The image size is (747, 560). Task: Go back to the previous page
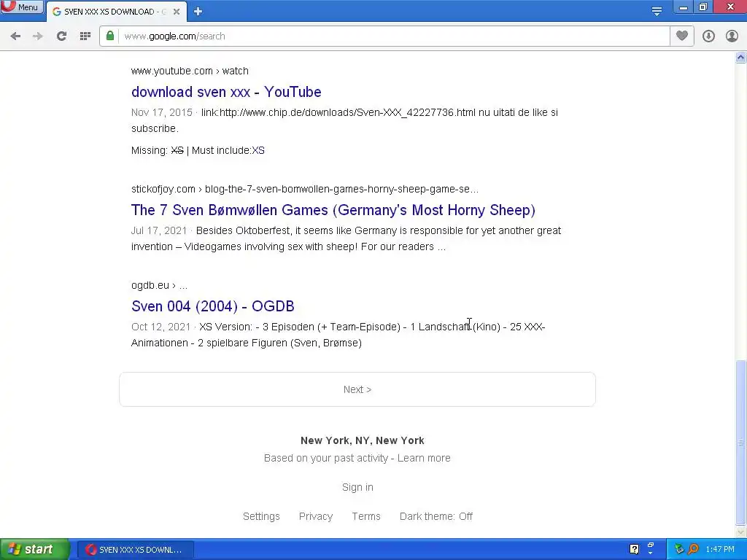pos(15,36)
